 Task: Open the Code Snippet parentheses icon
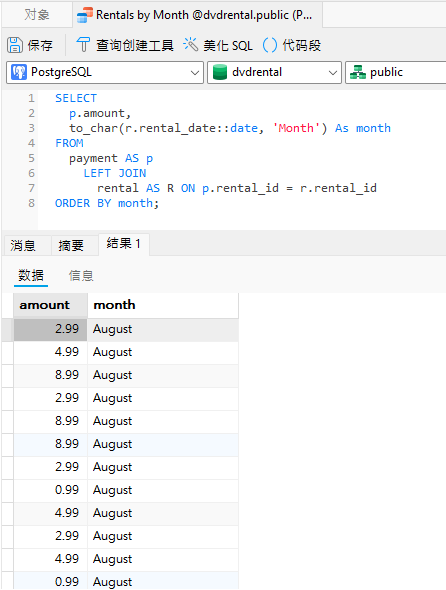coord(269,45)
